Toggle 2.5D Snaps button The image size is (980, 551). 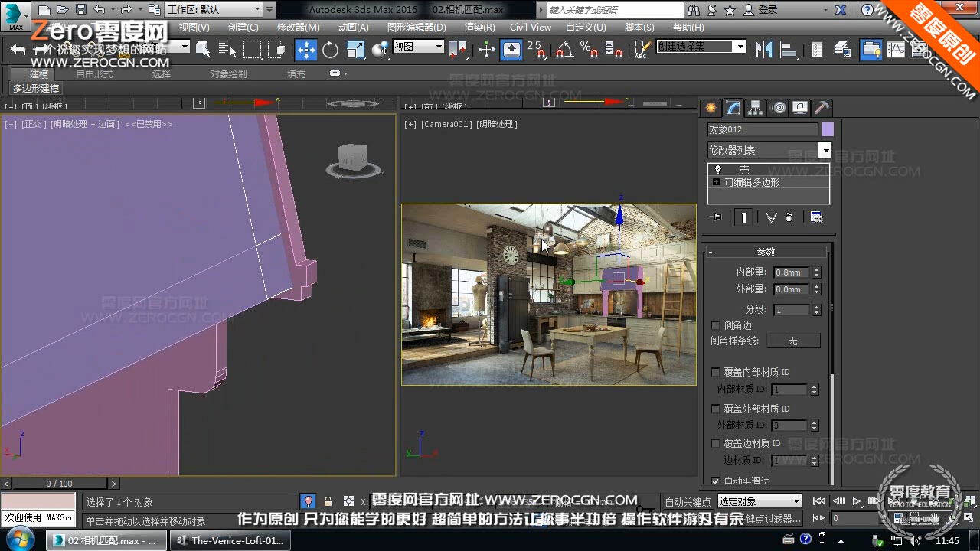click(x=537, y=50)
